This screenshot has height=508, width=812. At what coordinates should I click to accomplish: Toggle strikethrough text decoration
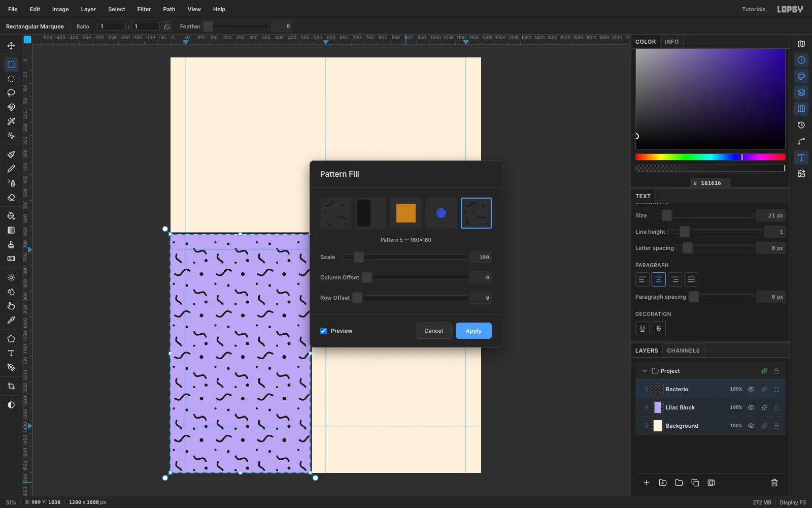coord(659,328)
